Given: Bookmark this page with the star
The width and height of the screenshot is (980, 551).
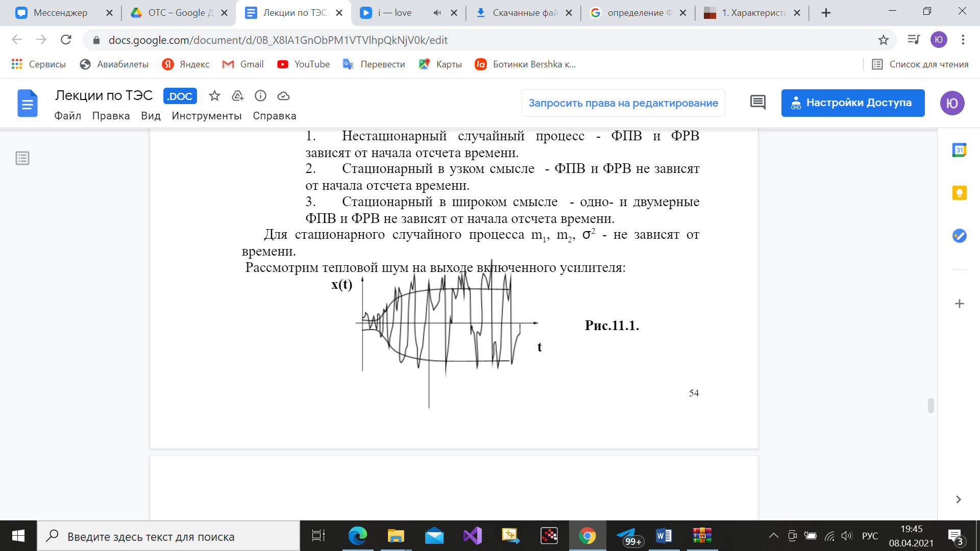Looking at the screenshot, I should click(884, 40).
